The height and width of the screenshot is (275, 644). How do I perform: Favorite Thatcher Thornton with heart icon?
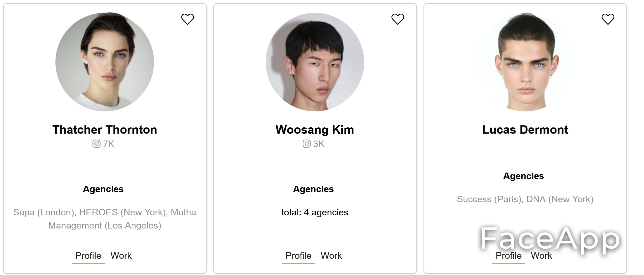188,19
